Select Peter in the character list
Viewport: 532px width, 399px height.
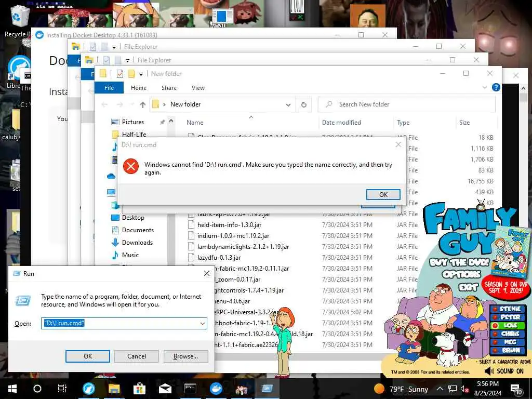508,317
